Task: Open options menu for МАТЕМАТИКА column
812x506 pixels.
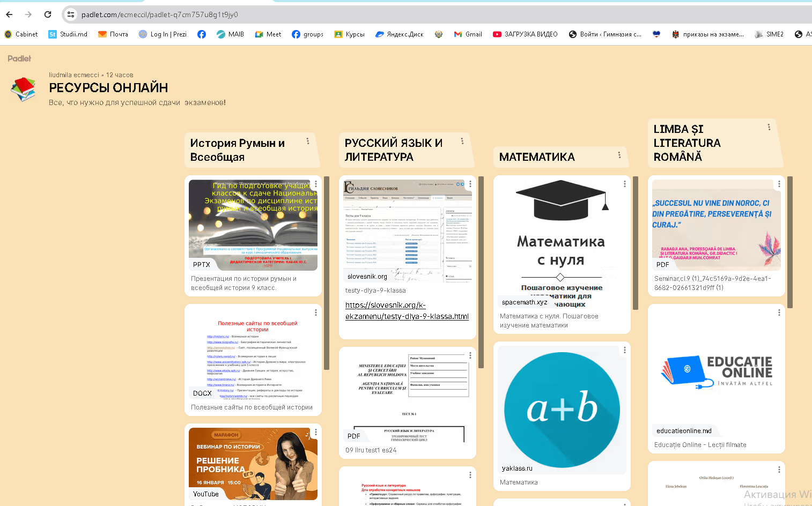Action: 619,155
